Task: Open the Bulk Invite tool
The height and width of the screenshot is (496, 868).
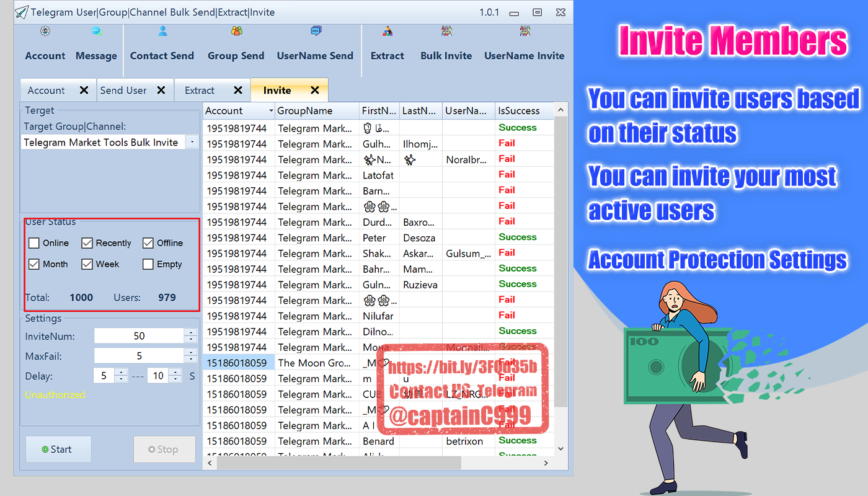Action: [446, 45]
